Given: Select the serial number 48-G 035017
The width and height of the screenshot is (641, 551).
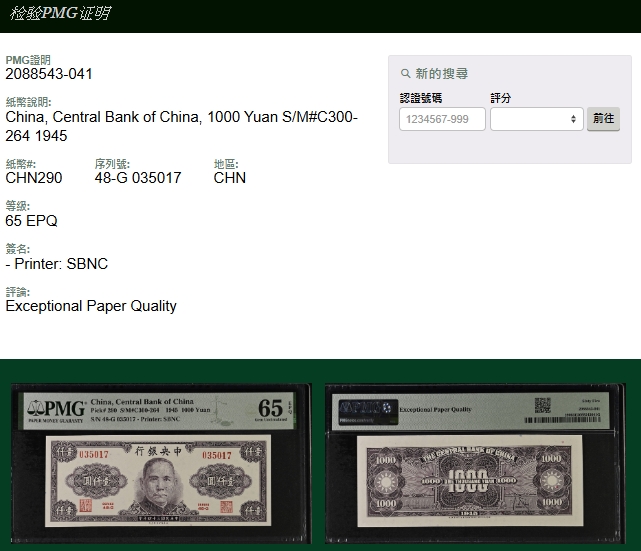Looking at the screenshot, I should pos(138,178).
